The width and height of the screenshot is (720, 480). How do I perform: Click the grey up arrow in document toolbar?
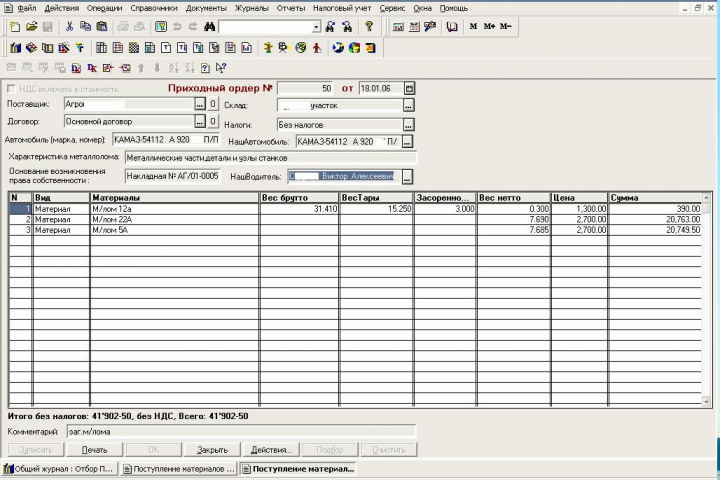[x=141, y=68]
